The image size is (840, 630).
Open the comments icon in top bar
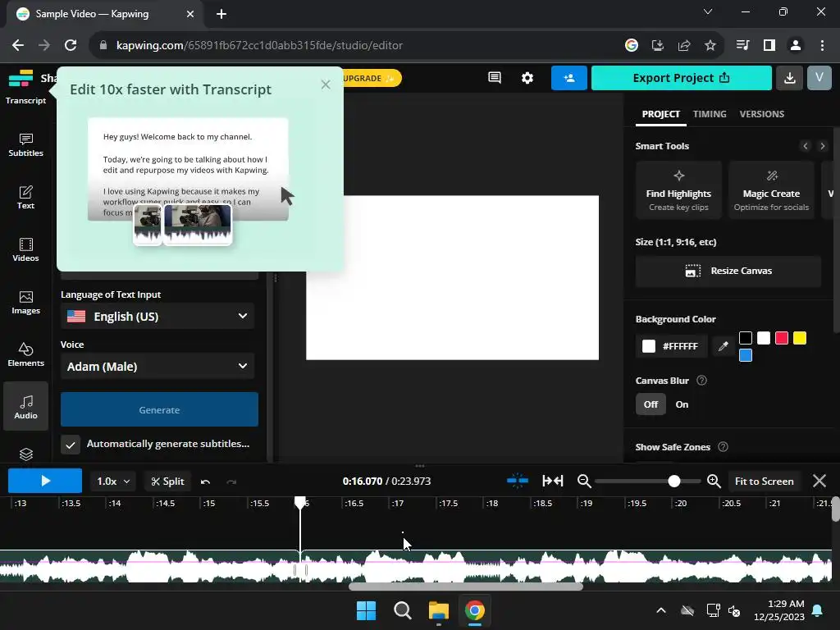pos(495,78)
